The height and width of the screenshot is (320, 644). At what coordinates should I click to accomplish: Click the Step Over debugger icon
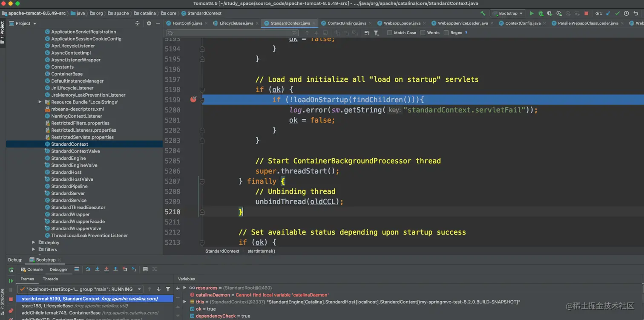88,269
